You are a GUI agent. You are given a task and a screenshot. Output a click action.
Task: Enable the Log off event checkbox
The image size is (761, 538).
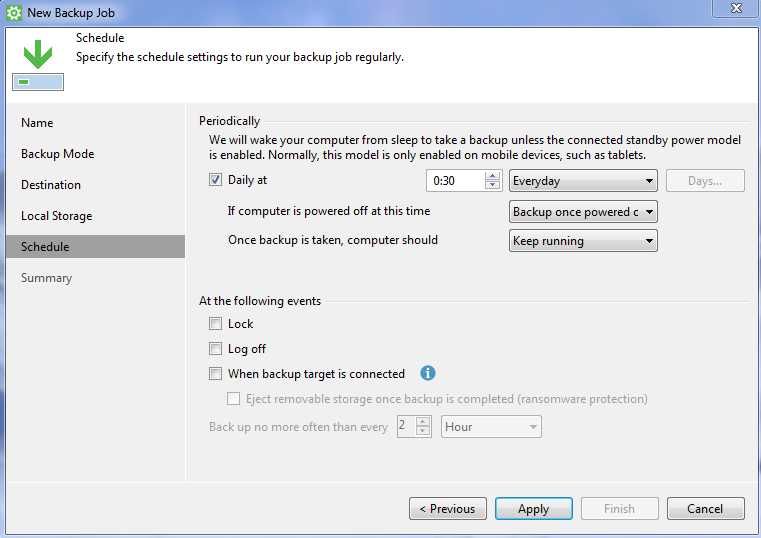[215, 348]
